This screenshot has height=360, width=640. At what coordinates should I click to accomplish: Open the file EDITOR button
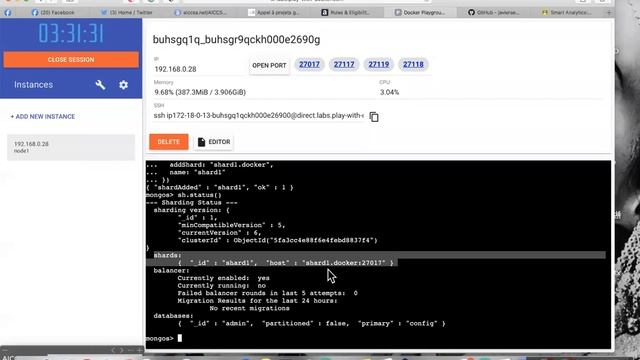(214, 142)
